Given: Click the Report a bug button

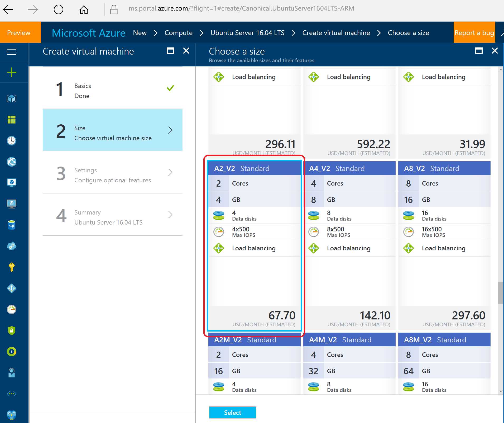Looking at the screenshot, I should click(x=474, y=32).
